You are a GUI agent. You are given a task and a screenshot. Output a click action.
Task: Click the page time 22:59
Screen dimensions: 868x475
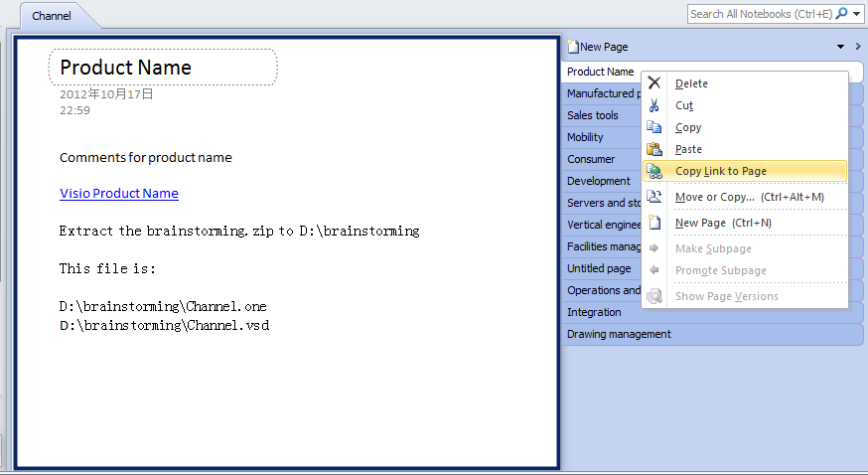coord(74,110)
